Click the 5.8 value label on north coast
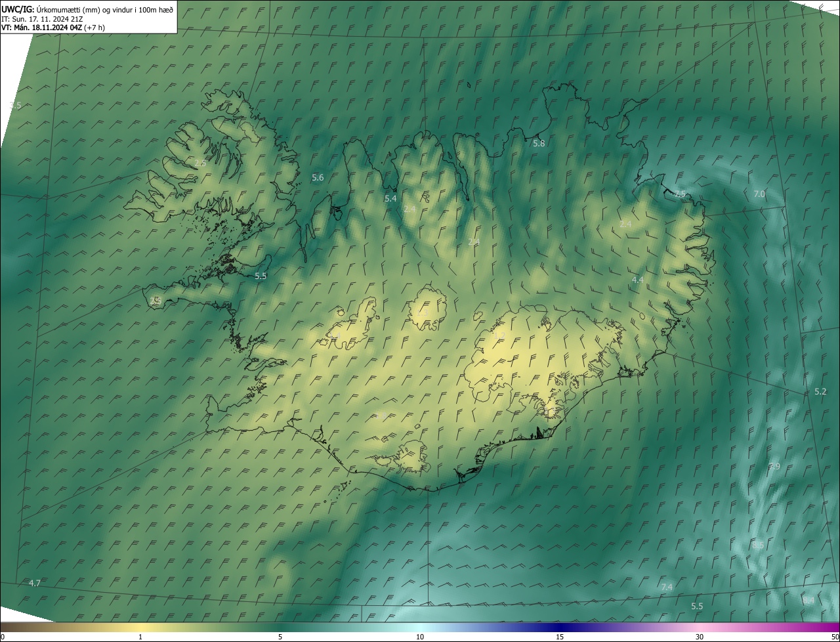This screenshot has width=840, height=642. tap(539, 143)
